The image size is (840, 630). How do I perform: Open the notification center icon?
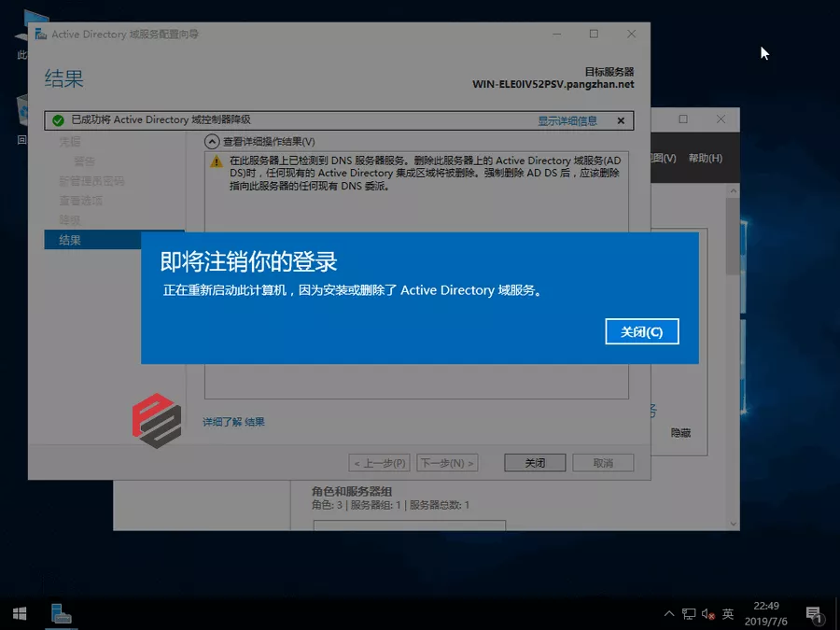click(813, 614)
